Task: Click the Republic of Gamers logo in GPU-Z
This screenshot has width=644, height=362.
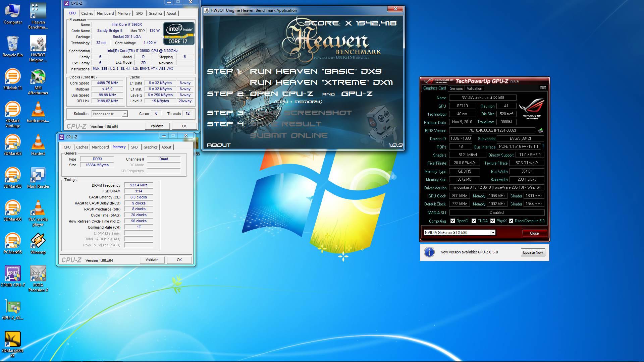Action: pos(532,109)
